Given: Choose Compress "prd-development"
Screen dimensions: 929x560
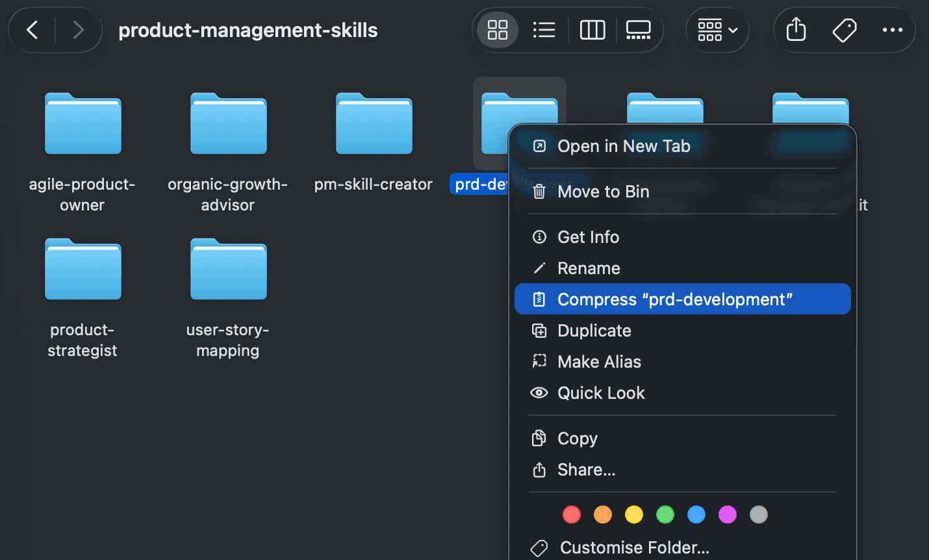Looking at the screenshot, I should 682,299.
